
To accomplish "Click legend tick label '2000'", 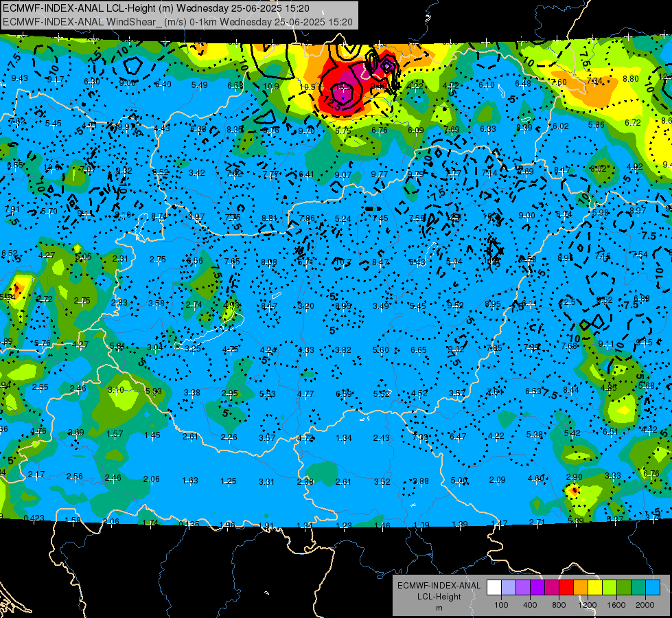I will [x=645, y=605].
